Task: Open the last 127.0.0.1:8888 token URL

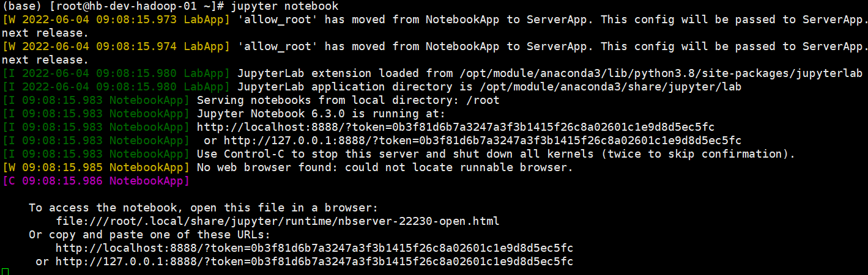Action: click(x=314, y=262)
